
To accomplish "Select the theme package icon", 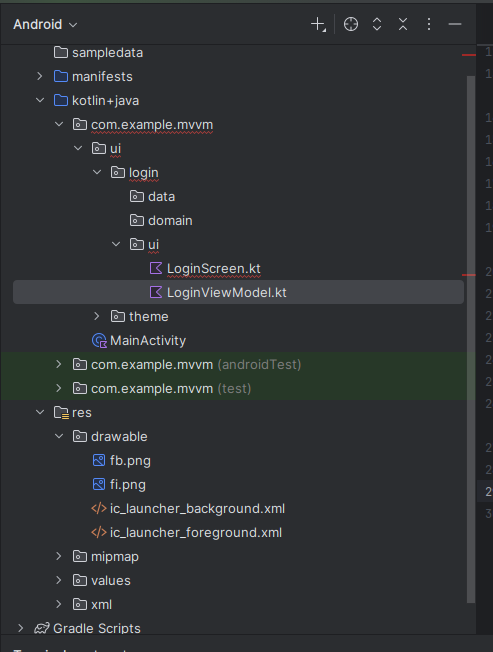I will tap(118, 316).
